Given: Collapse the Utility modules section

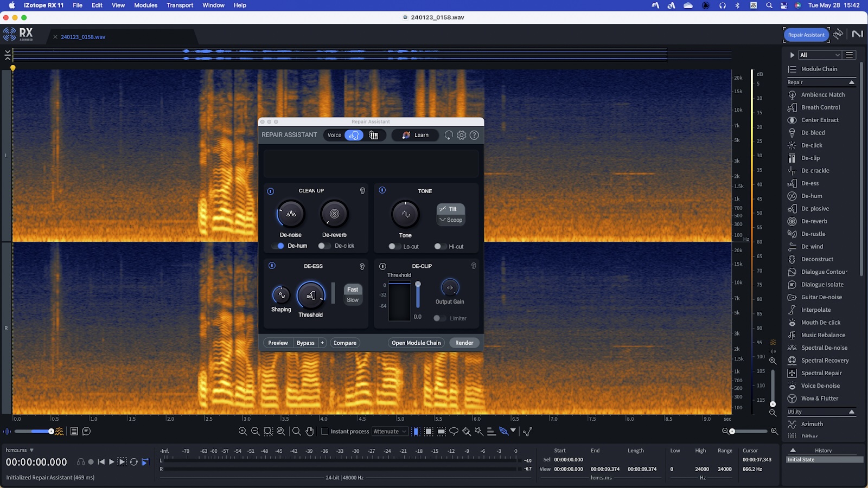Looking at the screenshot, I should [852, 412].
